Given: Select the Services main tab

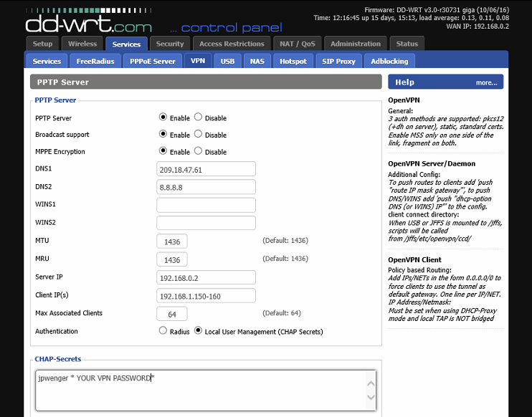Looking at the screenshot, I should (x=126, y=44).
